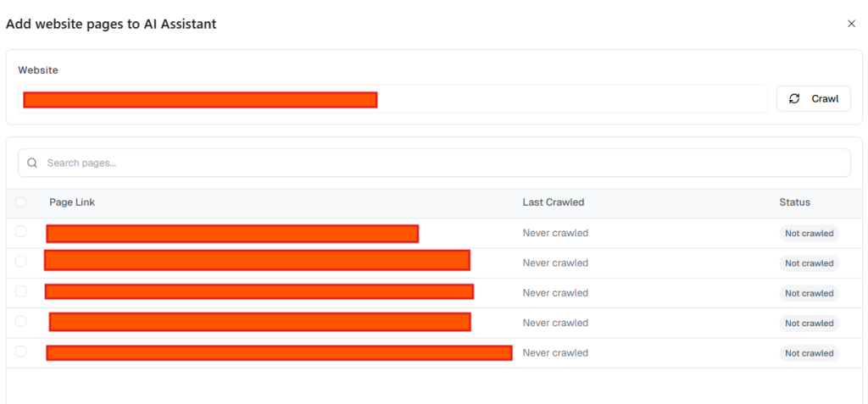Toggle the fourth page row checkbox
Screen dimensions: 868x404
[20, 322]
